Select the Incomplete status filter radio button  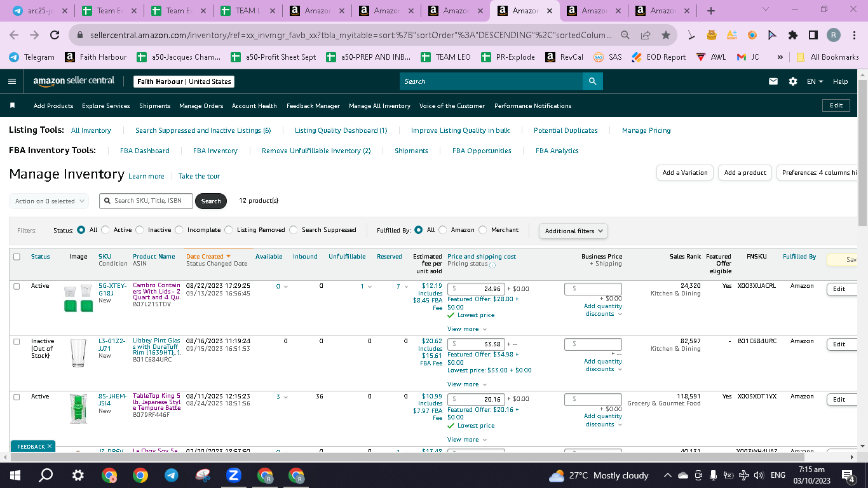179,230
